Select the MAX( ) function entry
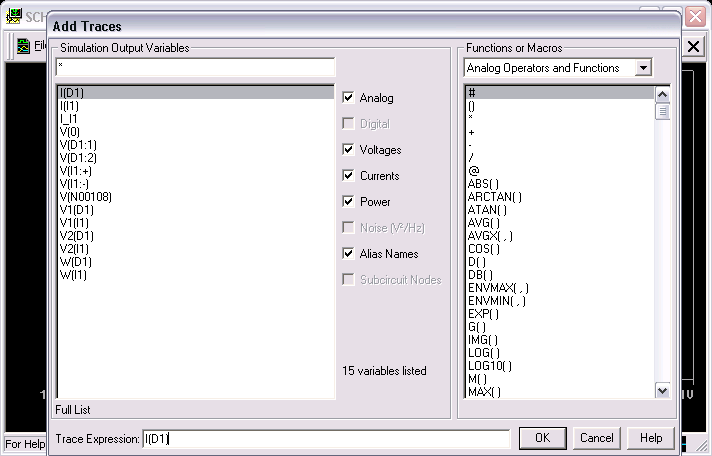 click(485, 392)
